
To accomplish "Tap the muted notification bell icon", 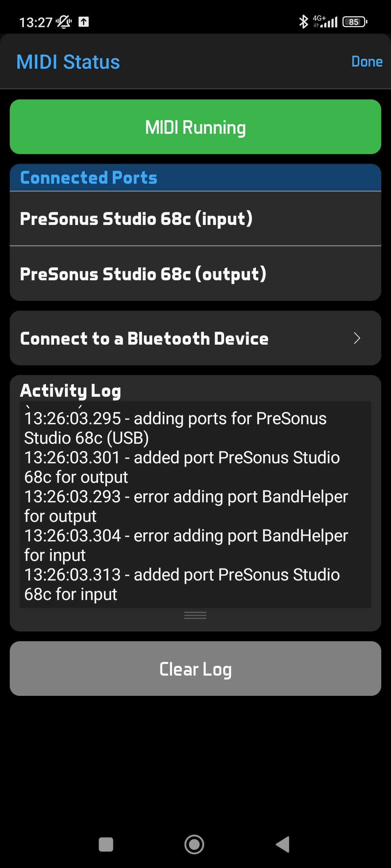I will [x=64, y=22].
